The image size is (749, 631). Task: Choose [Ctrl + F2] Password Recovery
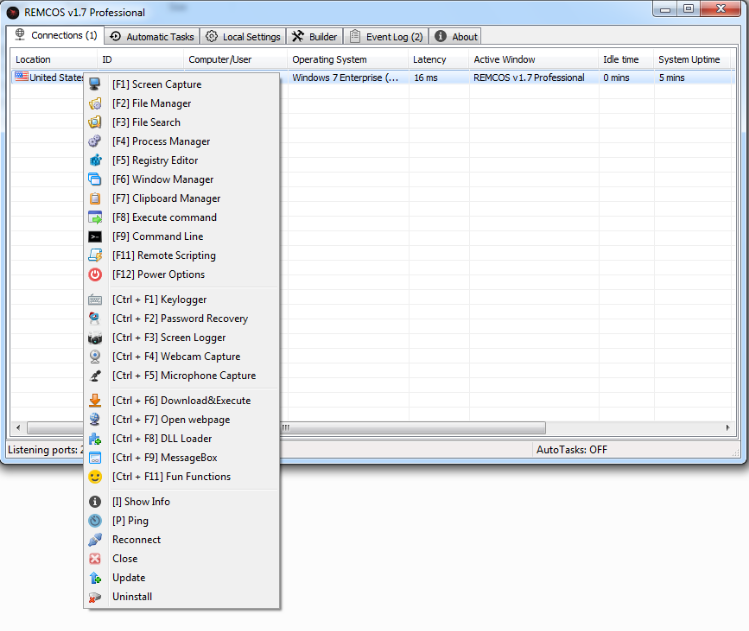point(182,319)
